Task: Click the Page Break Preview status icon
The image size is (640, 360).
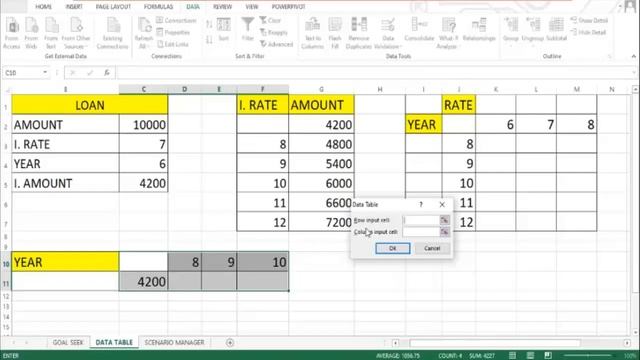Action: point(548,356)
